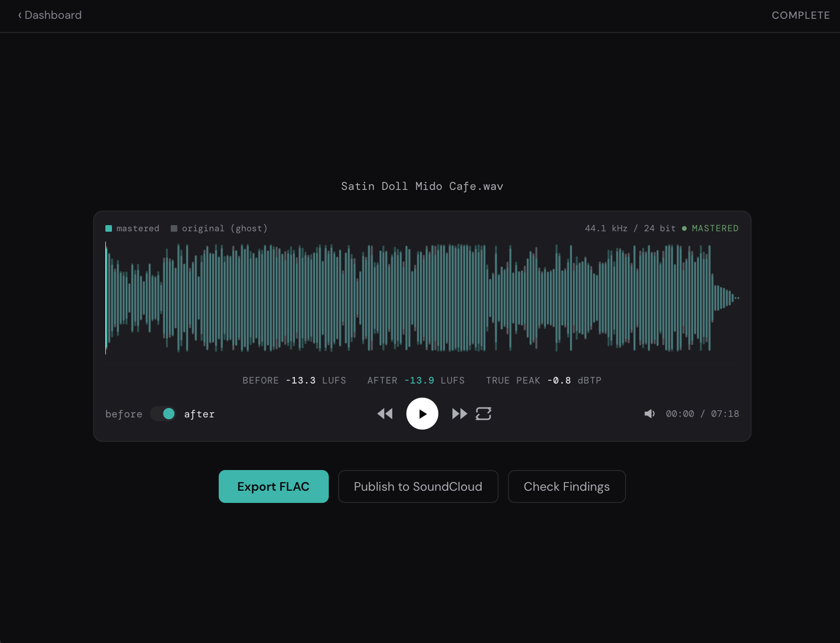Click the 44.1 kHz / 24 bit label
This screenshot has height=643, width=840.
tap(630, 228)
